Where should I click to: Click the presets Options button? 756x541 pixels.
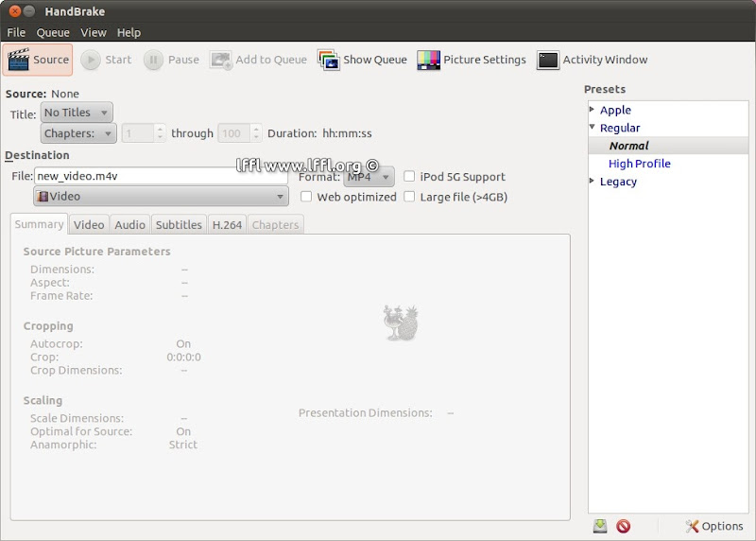coord(714,526)
